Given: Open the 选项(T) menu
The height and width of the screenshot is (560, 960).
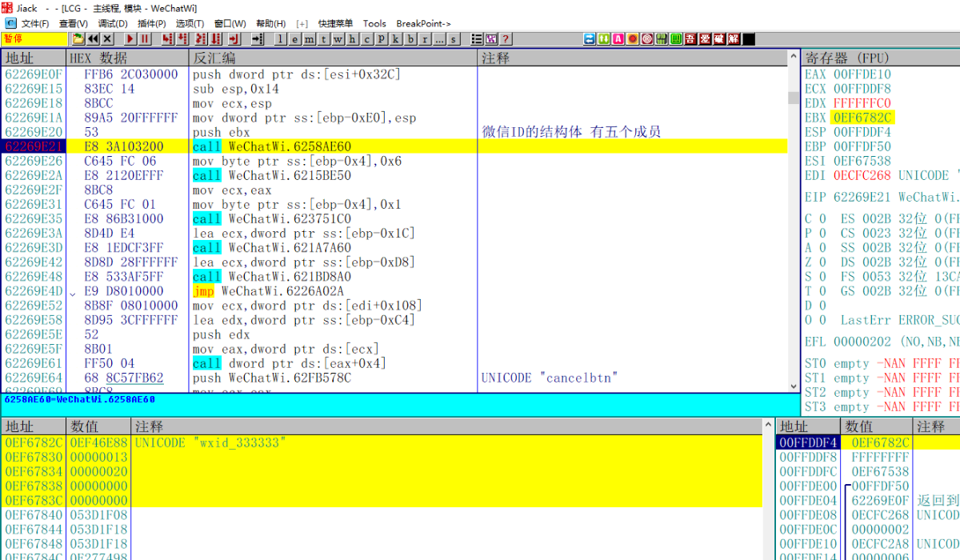Looking at the screenshot, I should point(190,23).
